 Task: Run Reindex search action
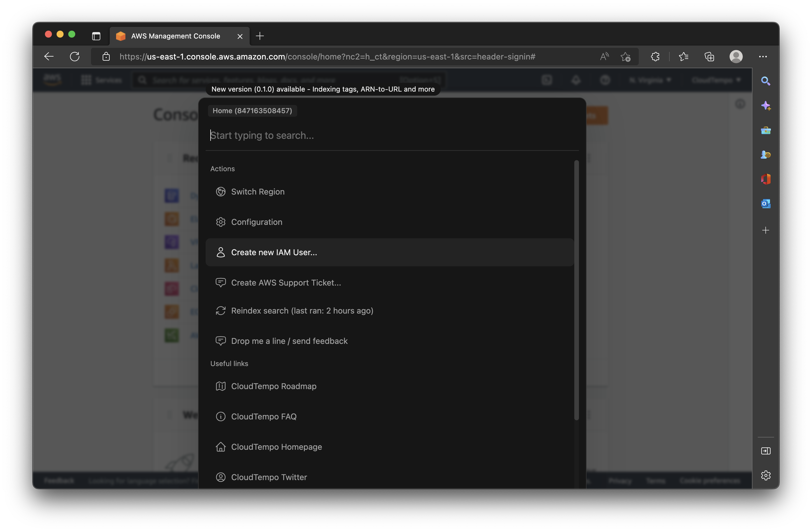pyautogui.click(x=390, y=311)
